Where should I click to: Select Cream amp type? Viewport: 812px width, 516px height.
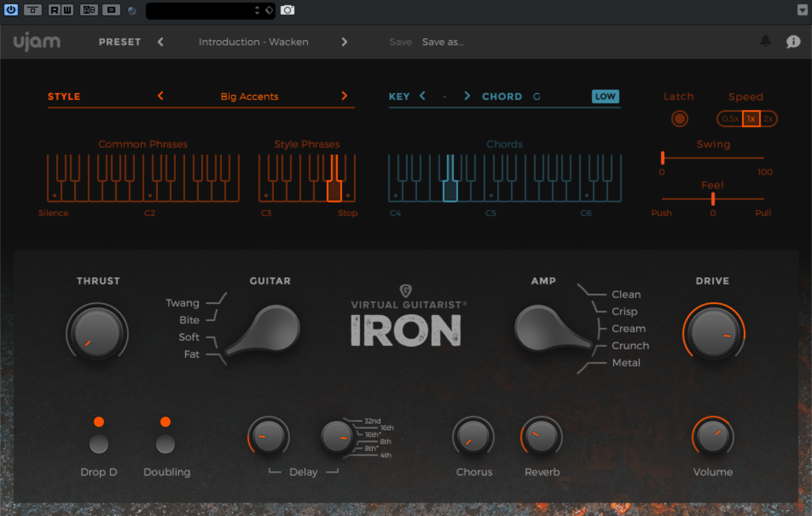click(x=628, y=328)
